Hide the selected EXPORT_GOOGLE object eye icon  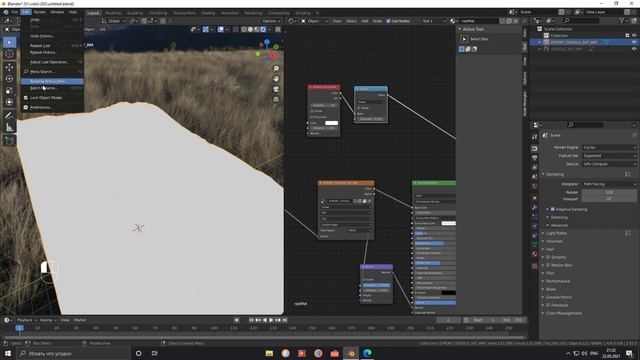[x=634, y=42]
